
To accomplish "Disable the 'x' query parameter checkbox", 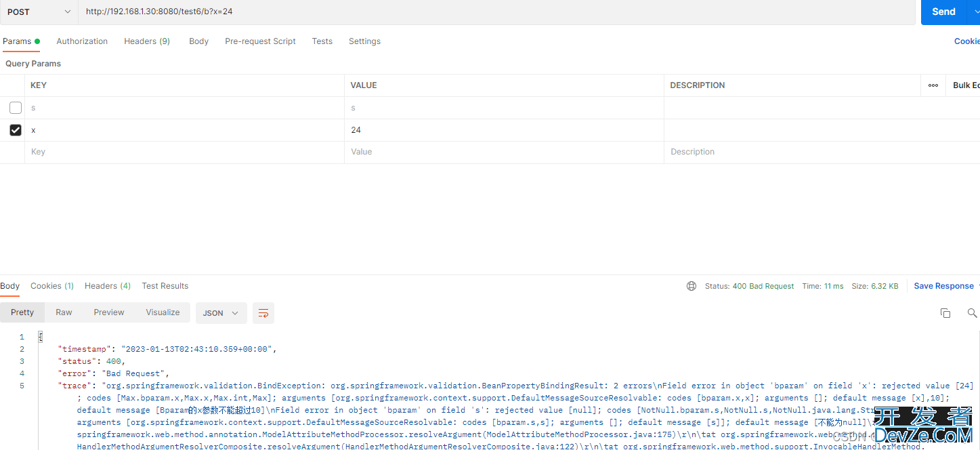I will (x=16, y=130).
